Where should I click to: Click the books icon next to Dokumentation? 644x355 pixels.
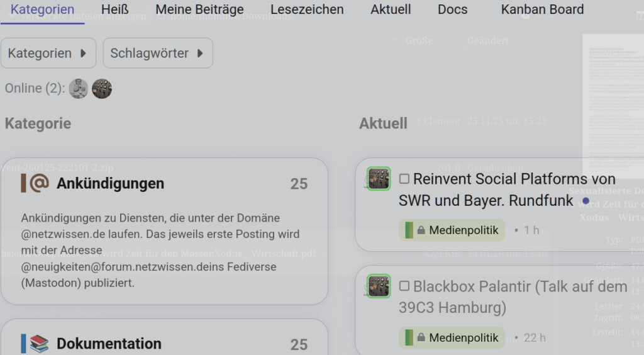(39, 344)
